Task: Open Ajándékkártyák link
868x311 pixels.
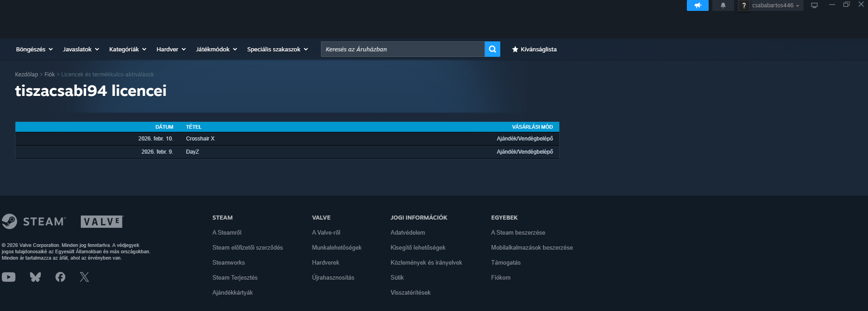Action: pyautogui.click(x=232, y=292)
